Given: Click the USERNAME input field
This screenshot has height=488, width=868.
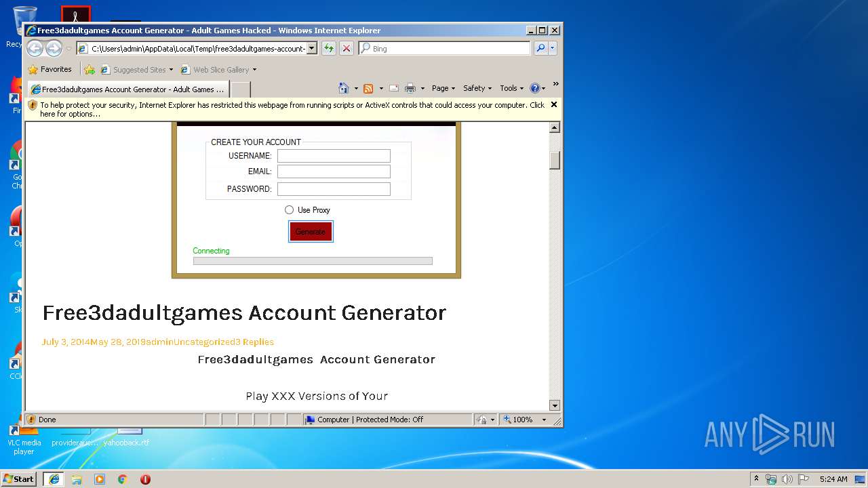Looking at the screenshot, I should pos(334,156).
